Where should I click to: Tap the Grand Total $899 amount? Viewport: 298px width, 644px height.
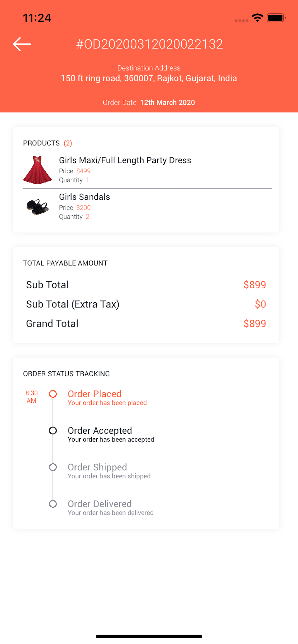click(x=254, y=323)
